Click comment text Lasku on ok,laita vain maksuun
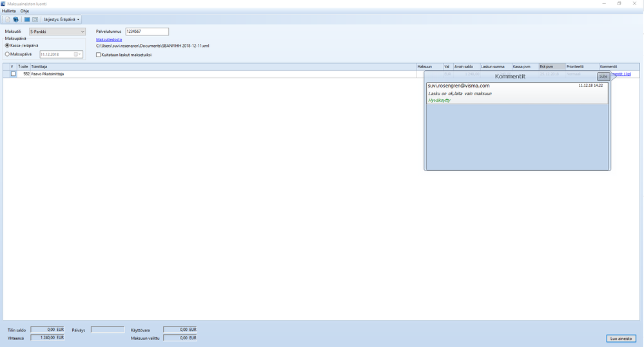 coord(460,93)
